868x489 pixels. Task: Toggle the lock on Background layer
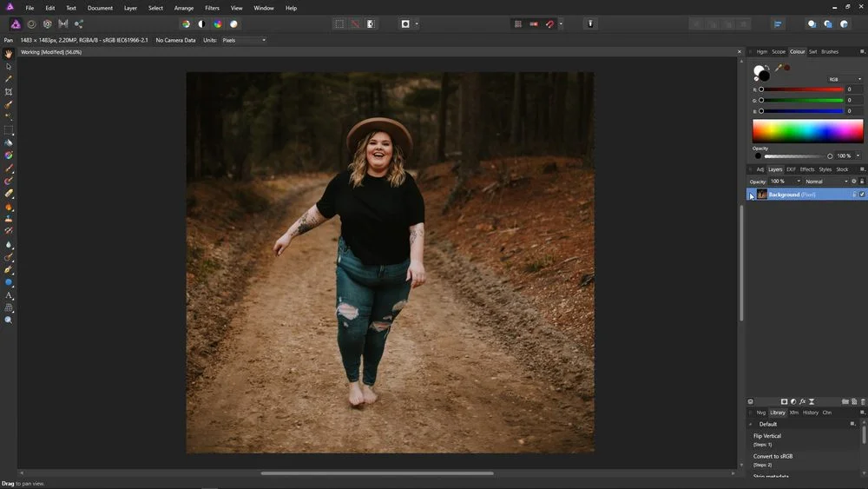854,195
